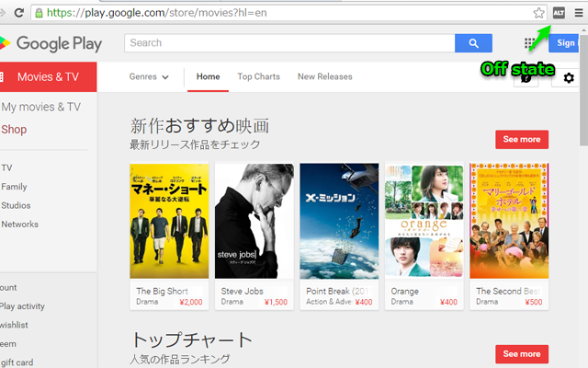Click The Second Best ¥500 price
588x368 pixels.
pos(534,303)
